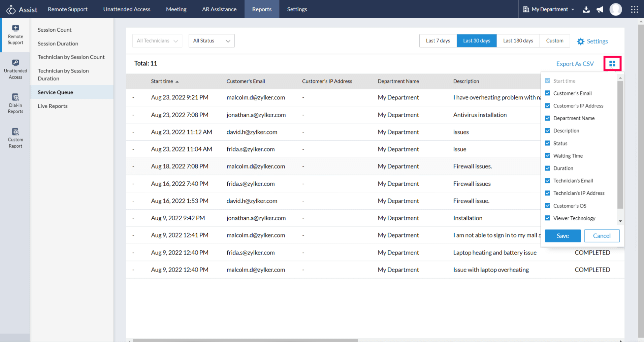Click Save in column chooser
This screenshot has width=644, height=342.
point(562,236)
